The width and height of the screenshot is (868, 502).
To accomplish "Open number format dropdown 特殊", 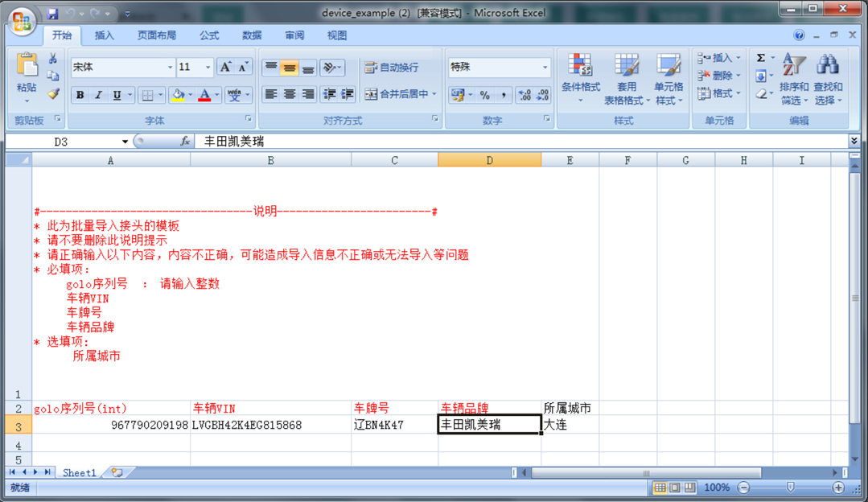I will pos(545,68).
